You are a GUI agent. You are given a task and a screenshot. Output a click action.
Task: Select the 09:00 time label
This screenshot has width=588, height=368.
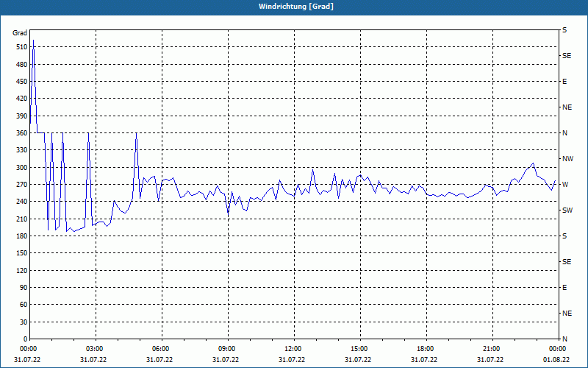click(227, 349)
